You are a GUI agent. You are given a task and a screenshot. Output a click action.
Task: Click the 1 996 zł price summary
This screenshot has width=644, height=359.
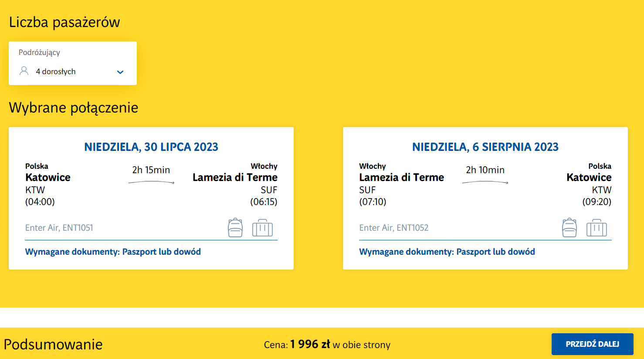(x=310, y=344)
